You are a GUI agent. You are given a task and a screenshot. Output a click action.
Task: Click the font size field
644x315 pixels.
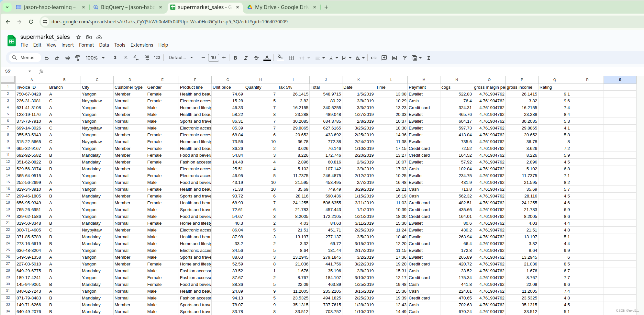[x=214, y=58]
